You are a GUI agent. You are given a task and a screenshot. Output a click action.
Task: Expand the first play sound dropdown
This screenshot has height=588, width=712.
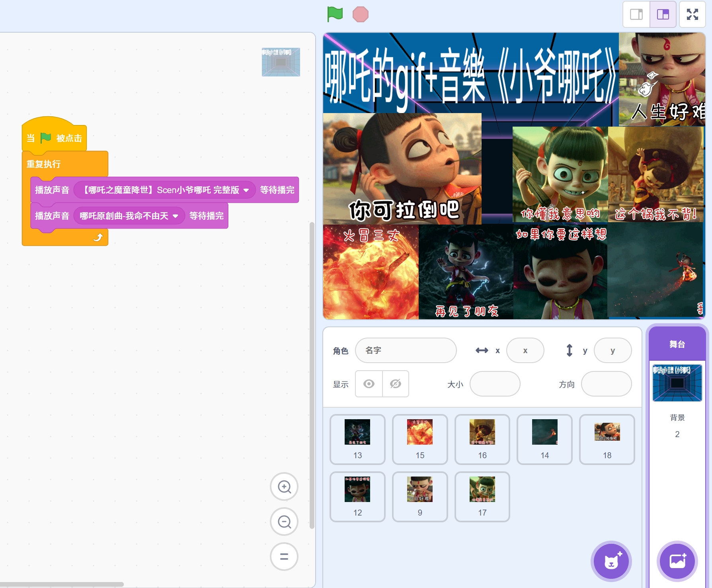[246, 190]
